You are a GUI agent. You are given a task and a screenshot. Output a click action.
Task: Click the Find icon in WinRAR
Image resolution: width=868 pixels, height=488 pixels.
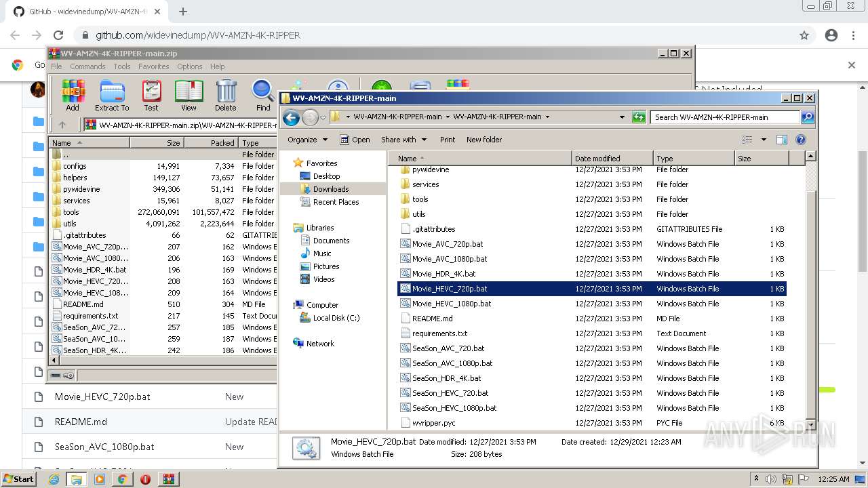(263, 96)
